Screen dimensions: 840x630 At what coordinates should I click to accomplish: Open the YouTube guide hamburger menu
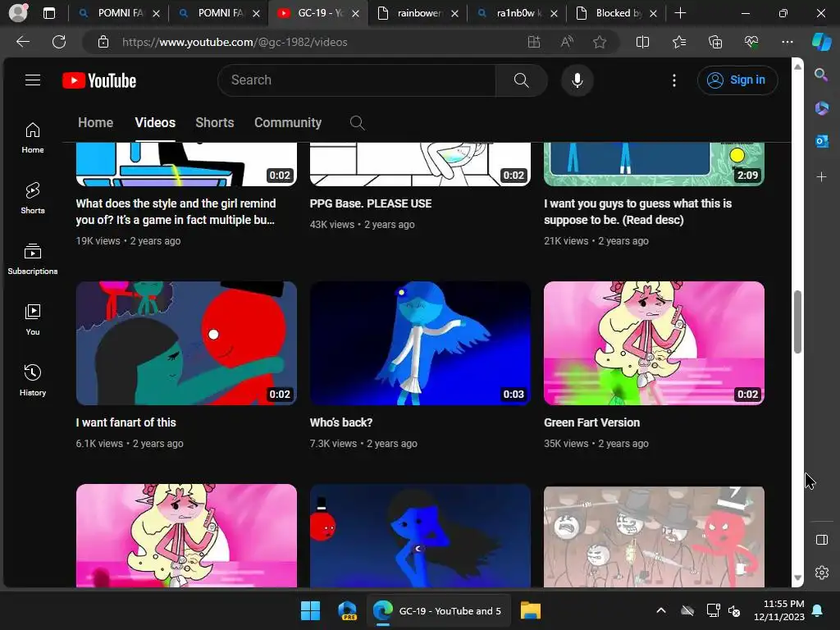pos(33,80)
